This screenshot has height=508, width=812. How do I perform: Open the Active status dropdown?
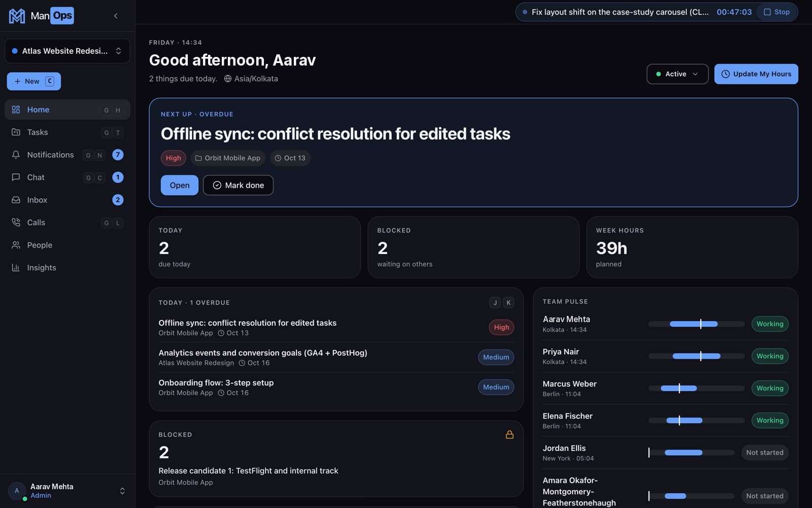click(678, 74)
